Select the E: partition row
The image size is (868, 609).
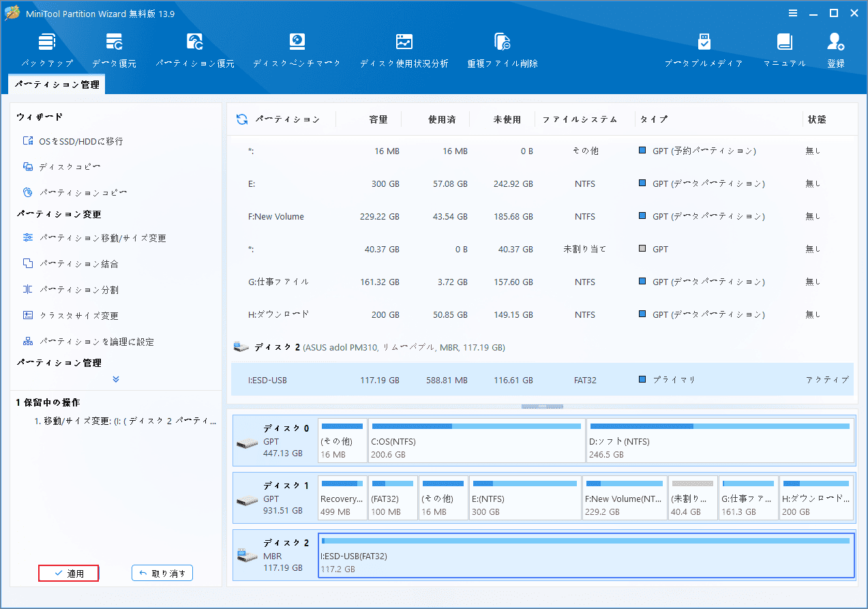542,183
